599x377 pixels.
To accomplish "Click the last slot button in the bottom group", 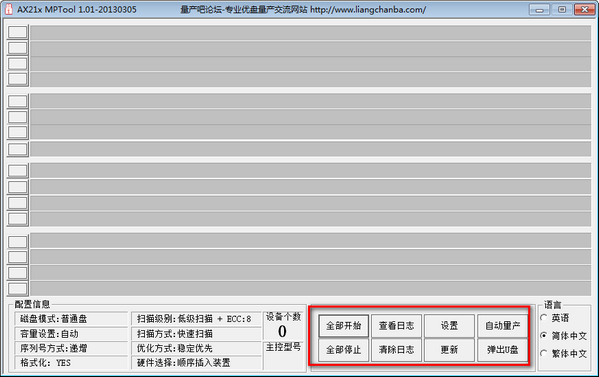I will tap(18, 289).
